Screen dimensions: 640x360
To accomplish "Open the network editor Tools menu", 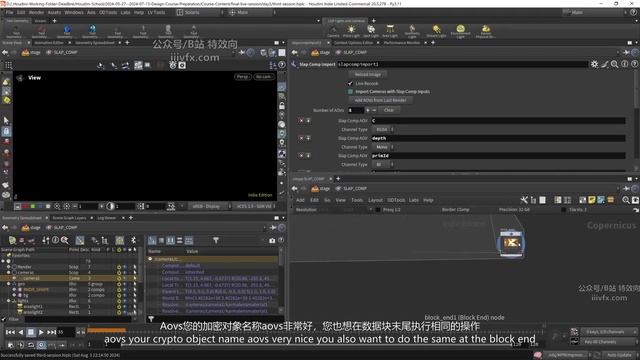I will tap(357, 200).
